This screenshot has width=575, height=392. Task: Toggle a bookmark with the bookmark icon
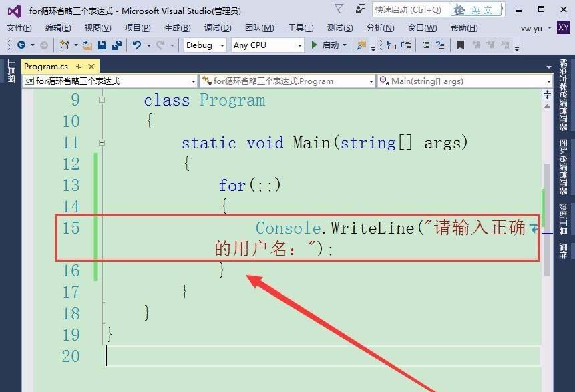pyautogui.click(x=461, y=46)
